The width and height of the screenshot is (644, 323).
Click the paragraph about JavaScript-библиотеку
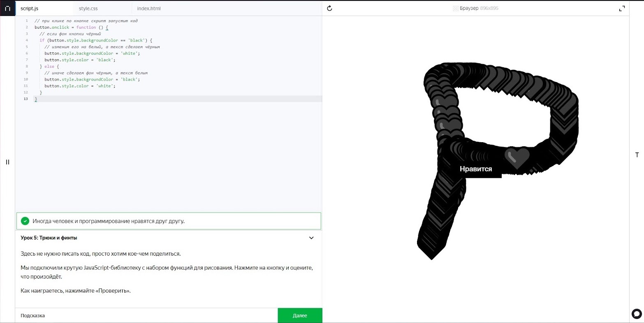[x=167, y=272]
